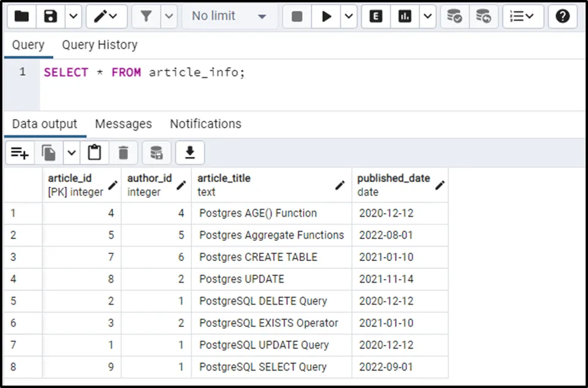Click the Commit transaction icon
Image resolution: width=588 pixels, height=388 pixels.
(455, 16)
